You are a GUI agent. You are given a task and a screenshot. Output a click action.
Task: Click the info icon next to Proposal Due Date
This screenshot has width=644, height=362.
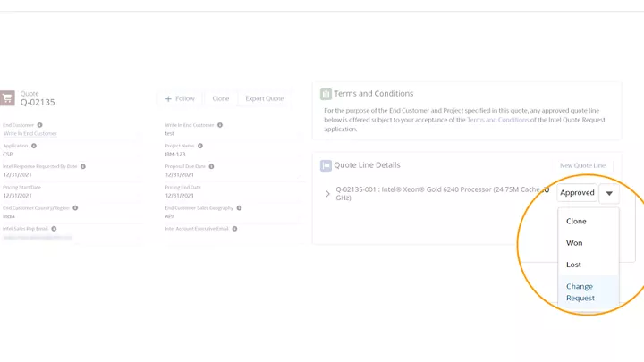click(x=211, y=166)
